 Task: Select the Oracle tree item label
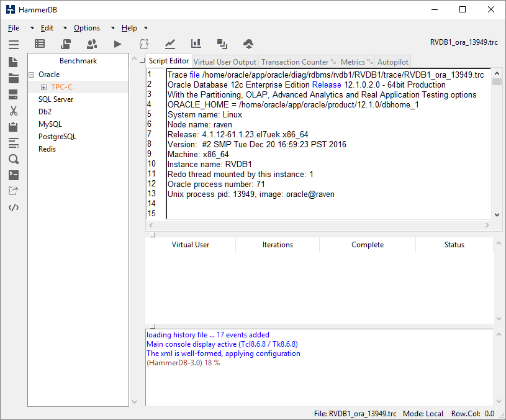coord(49,75)
